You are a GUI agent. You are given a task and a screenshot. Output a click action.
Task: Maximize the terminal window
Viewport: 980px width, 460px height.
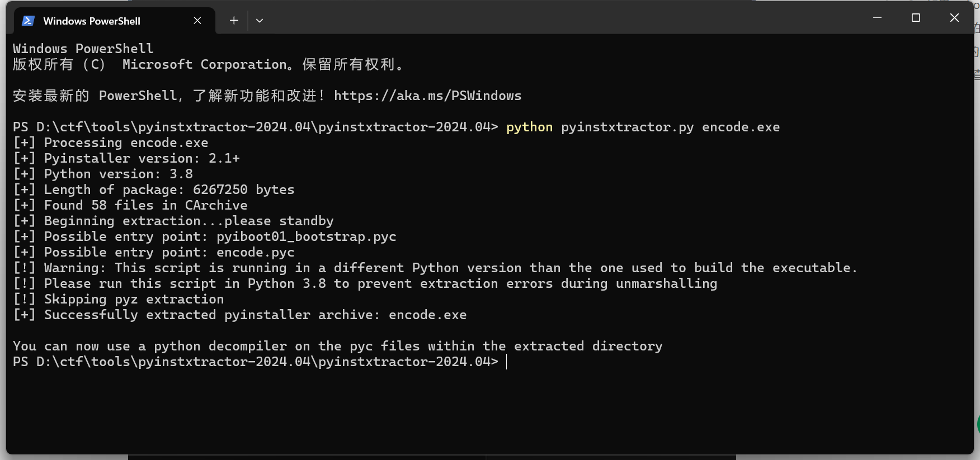point(916,18)
